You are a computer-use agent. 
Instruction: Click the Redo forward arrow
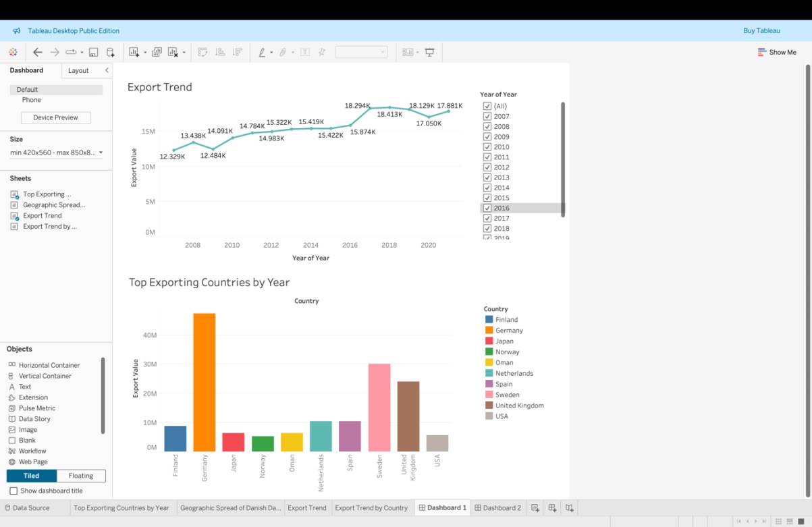[55, 52]
